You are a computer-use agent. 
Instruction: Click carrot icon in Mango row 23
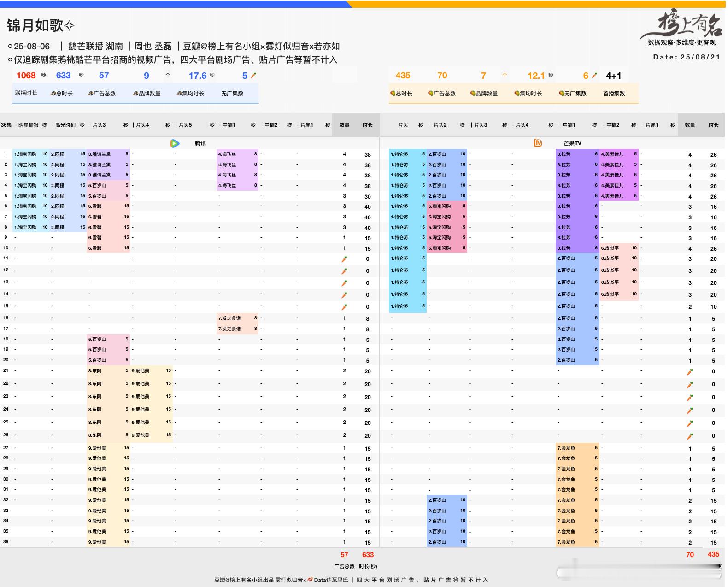click(690, 398)
